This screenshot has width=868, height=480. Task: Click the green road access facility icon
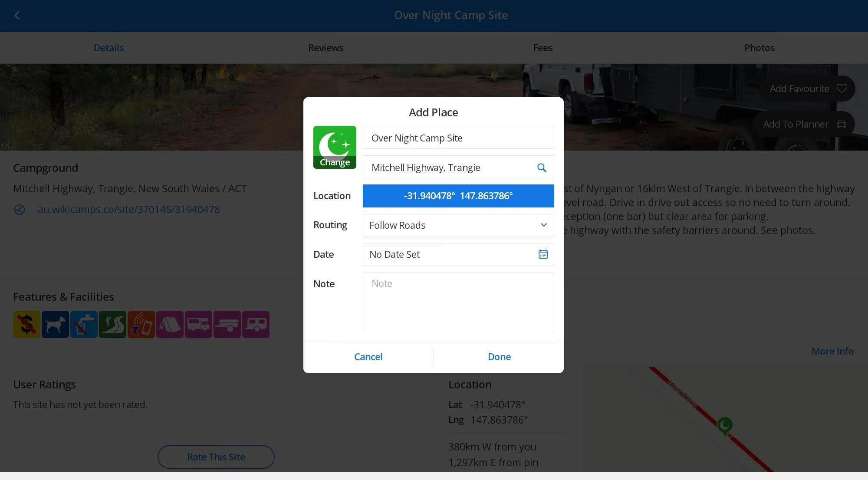(112, 324)
